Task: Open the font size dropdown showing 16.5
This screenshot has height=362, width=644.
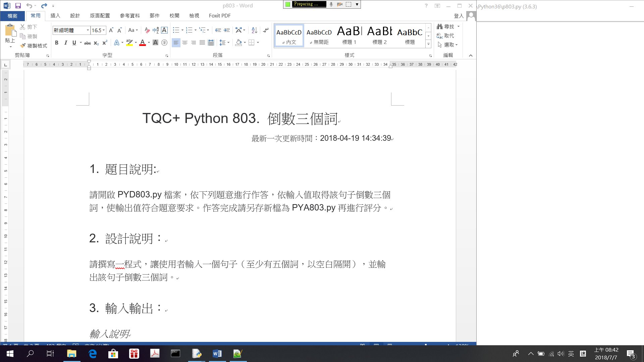Action: tap(104, 30)
